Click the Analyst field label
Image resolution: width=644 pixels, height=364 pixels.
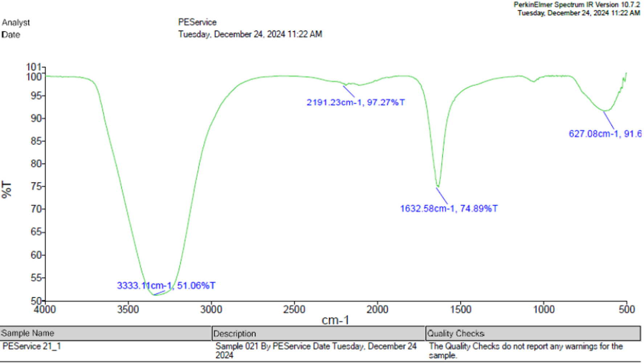click(16, 23)
